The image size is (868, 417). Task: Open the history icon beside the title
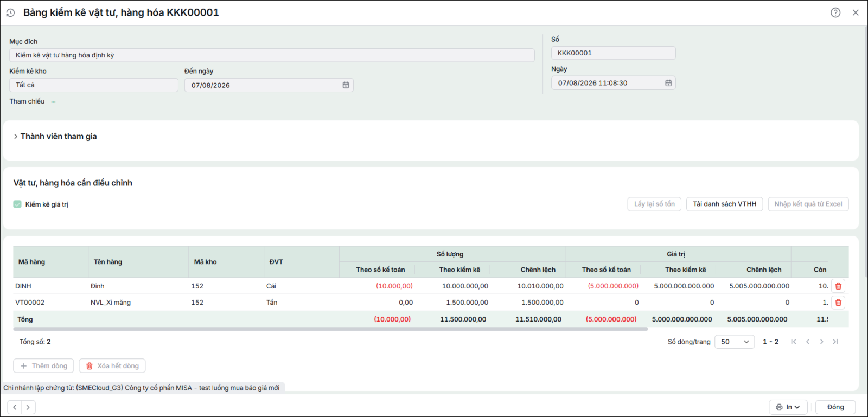(10, 12)
